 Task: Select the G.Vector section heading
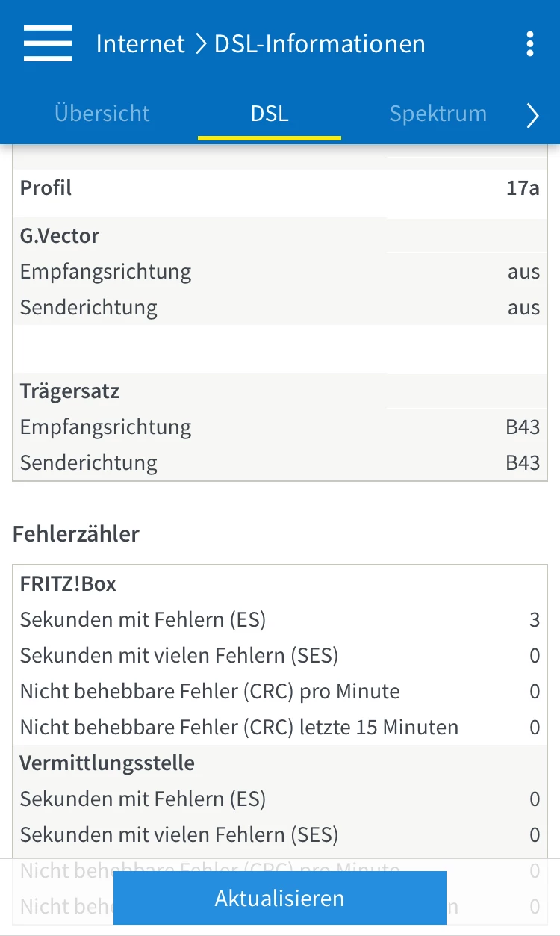coord(60,235)
